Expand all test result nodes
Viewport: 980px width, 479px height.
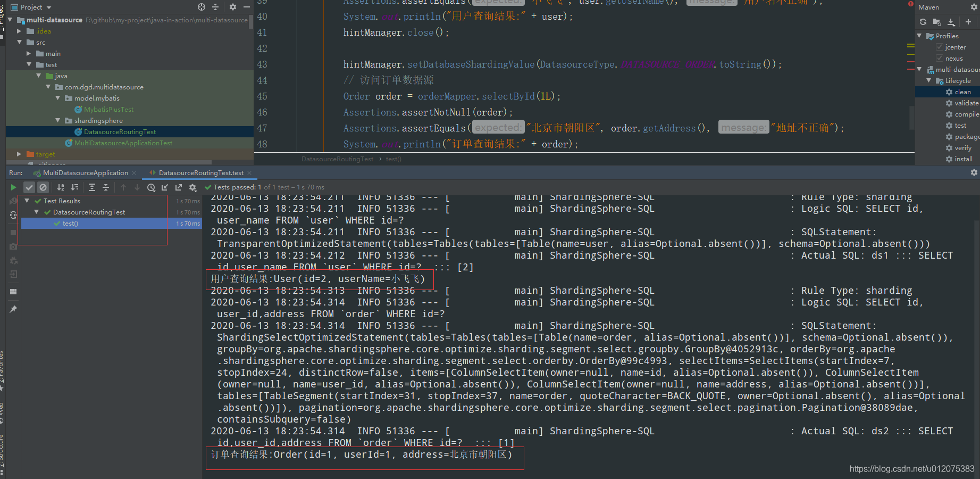[x=92, y=187]
